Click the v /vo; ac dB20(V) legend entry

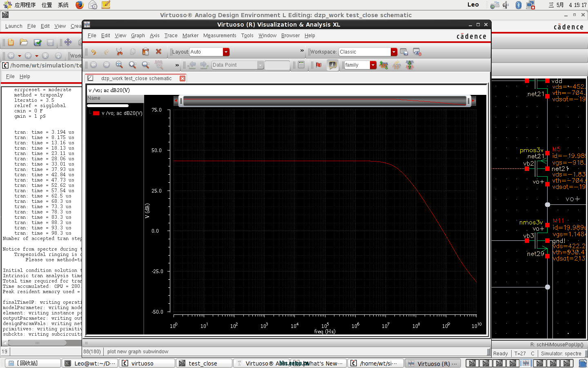coord(122,113)
